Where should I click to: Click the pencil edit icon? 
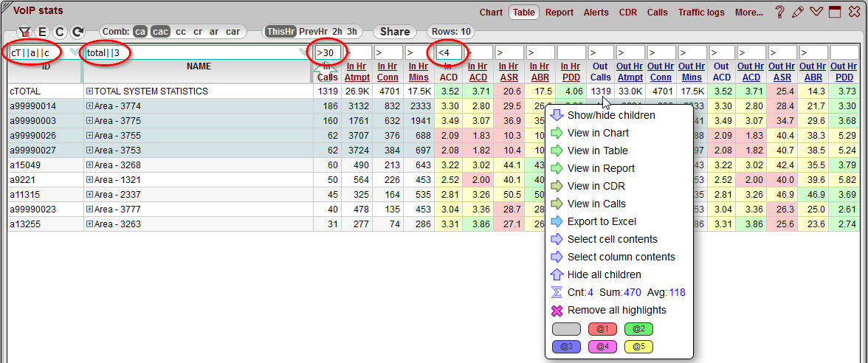(x=797, y=12)
